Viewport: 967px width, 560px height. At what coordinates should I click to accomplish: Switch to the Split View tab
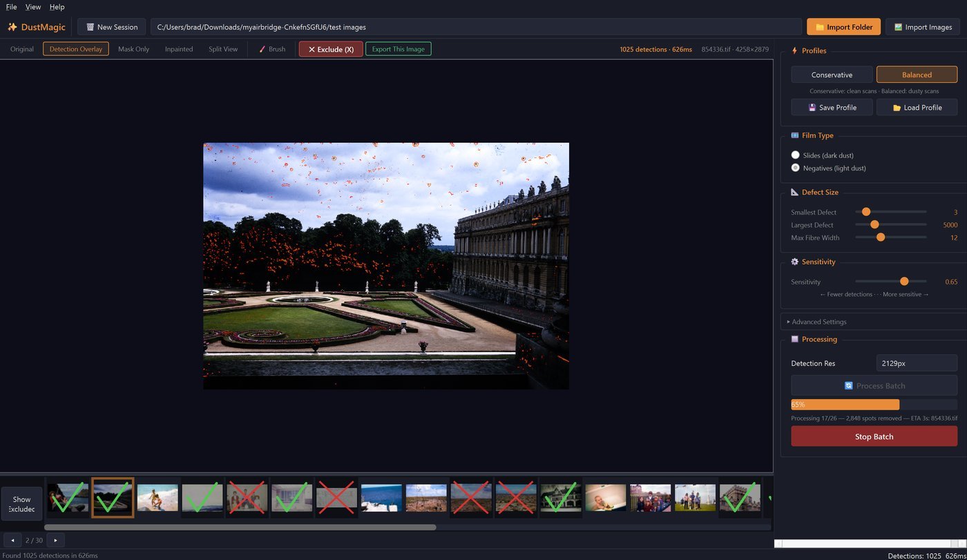click(223, 49)
